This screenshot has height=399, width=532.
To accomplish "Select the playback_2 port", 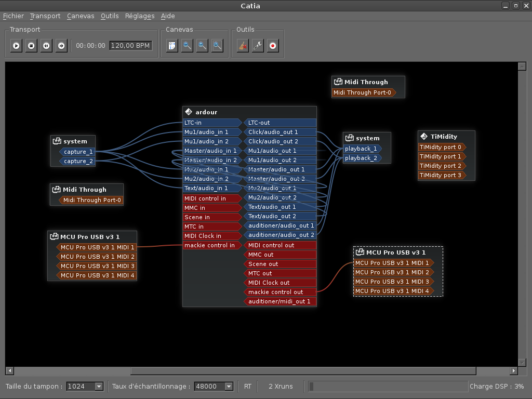I will coord(362,158).
